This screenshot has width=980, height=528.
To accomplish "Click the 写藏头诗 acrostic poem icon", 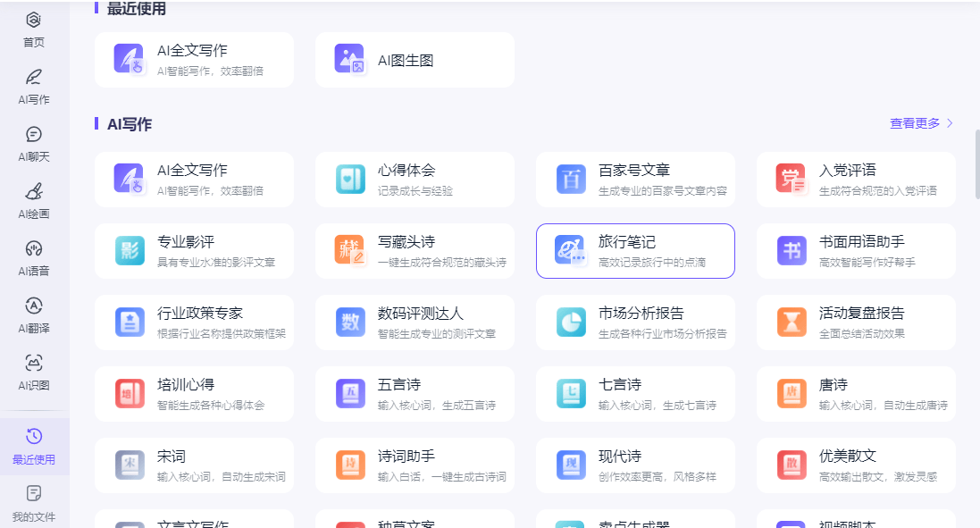I will pos(350,250).
